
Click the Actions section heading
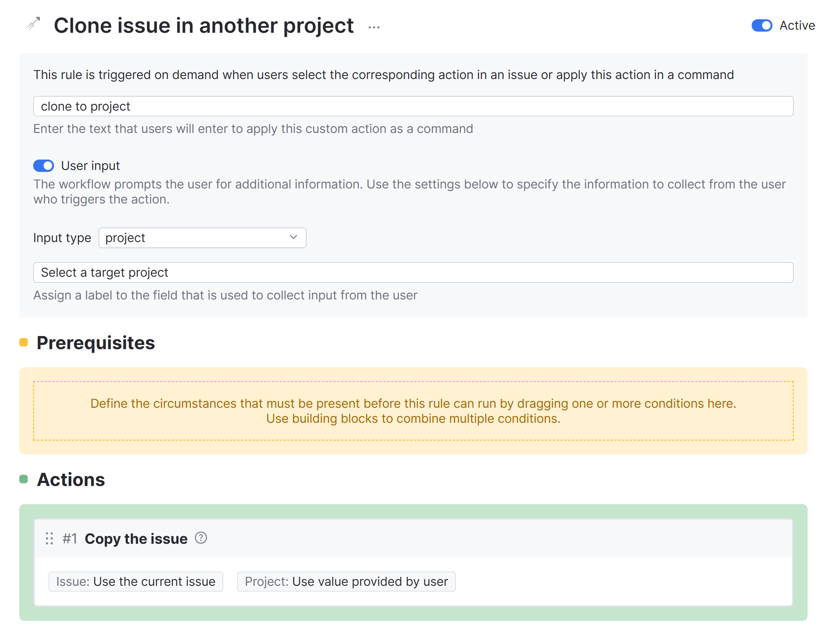[x=71, y=479]
